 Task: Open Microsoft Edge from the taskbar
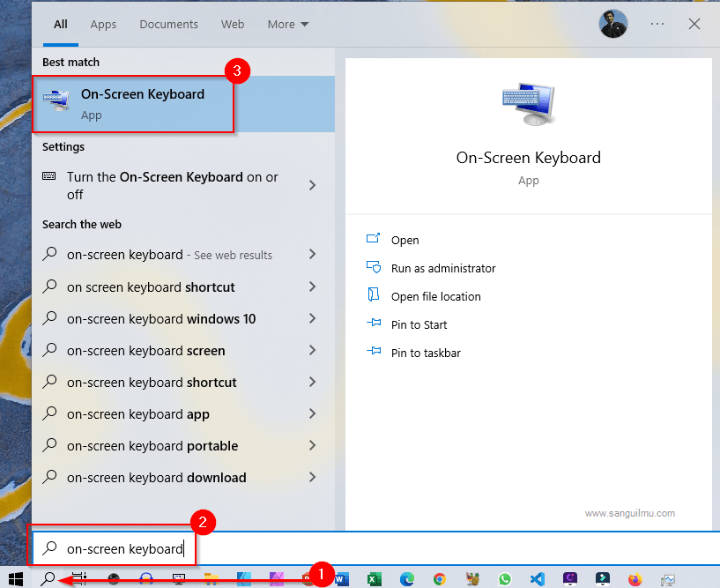pos(407,579)
